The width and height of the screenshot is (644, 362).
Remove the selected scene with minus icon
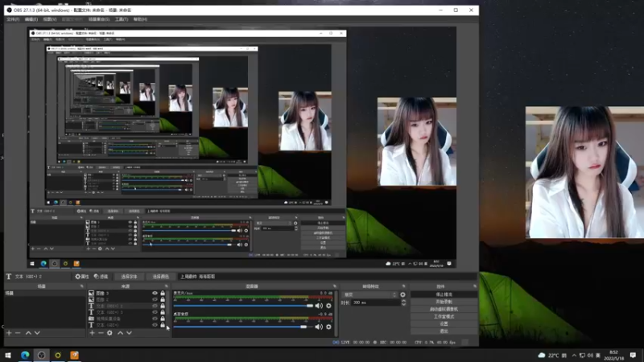pyautogui.click(x=18, y=333)
